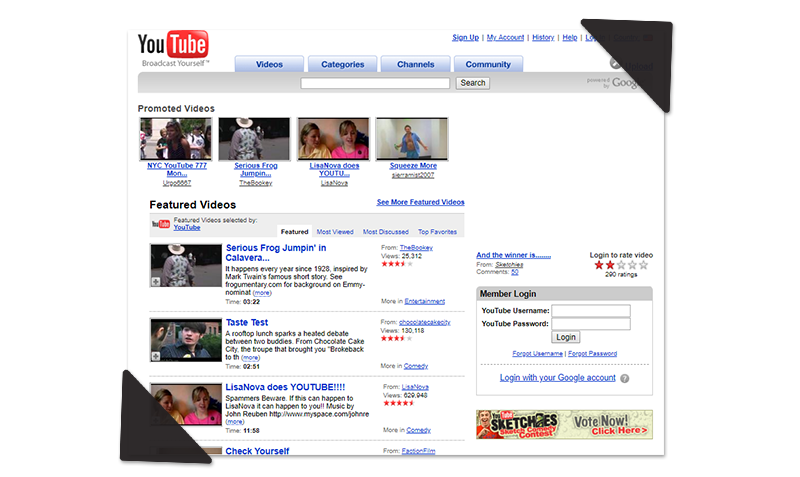Open the My Account link
Screen dimensions: 800x477
(x=505, y=37)
